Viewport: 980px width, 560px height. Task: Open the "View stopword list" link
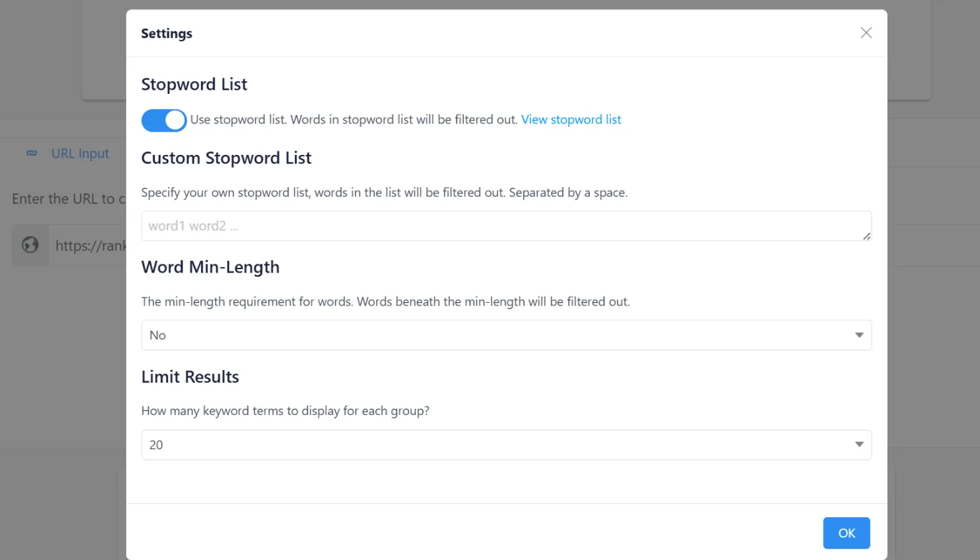pos(571,119)
